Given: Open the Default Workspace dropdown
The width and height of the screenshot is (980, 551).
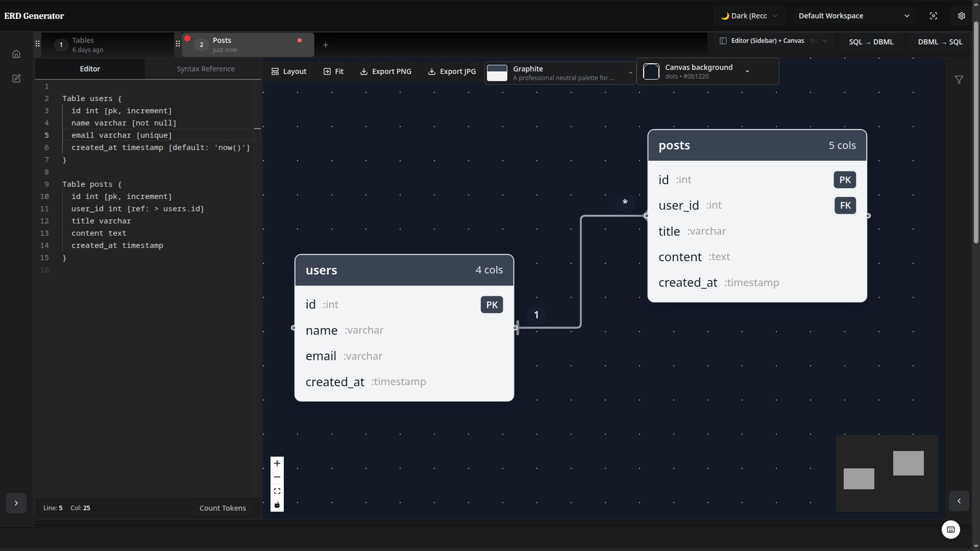Looking at the screenshot, I should click(x=853, y=16).
